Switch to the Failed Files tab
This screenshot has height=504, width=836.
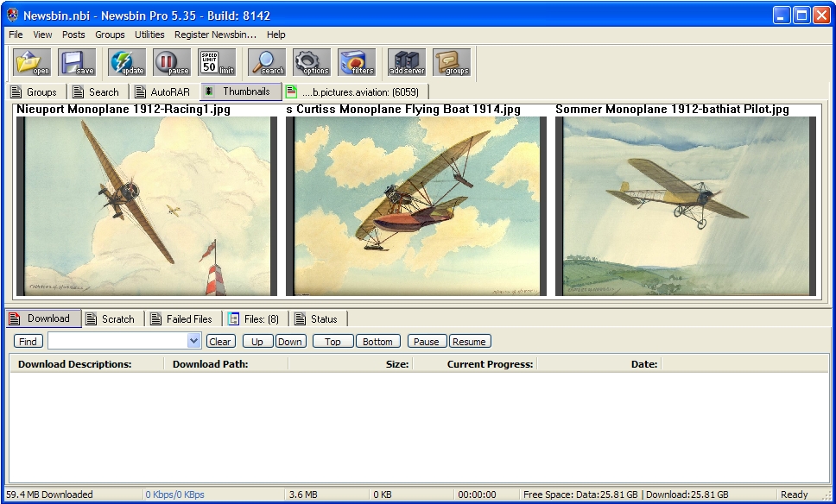185,319
